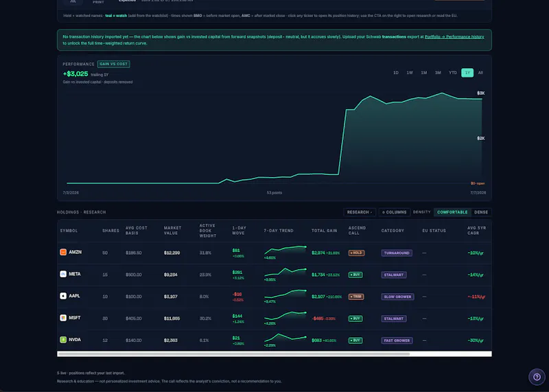Switch table density to Dense
Viewport: 549px width, 392px height.
tap(481, 212)
